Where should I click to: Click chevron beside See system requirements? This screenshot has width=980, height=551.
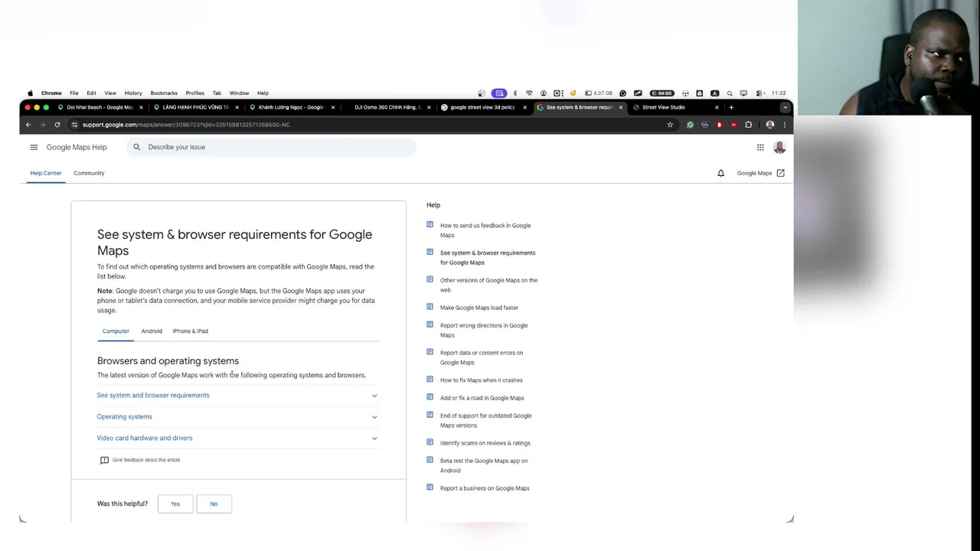point(374,396)
